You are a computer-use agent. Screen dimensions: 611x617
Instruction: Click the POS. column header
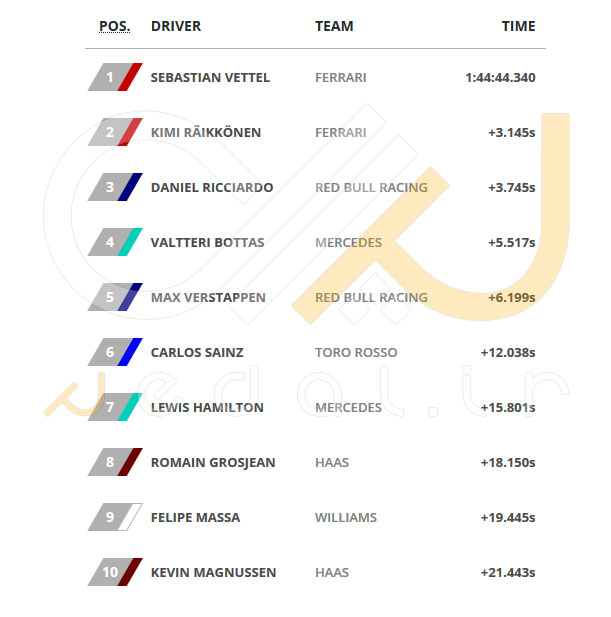[x=114, y=26]
